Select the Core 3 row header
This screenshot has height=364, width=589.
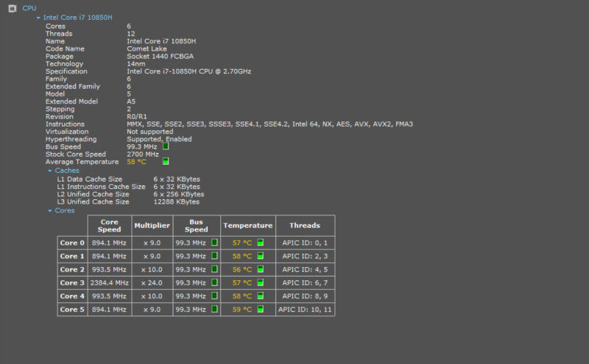[x=72, y=283]
